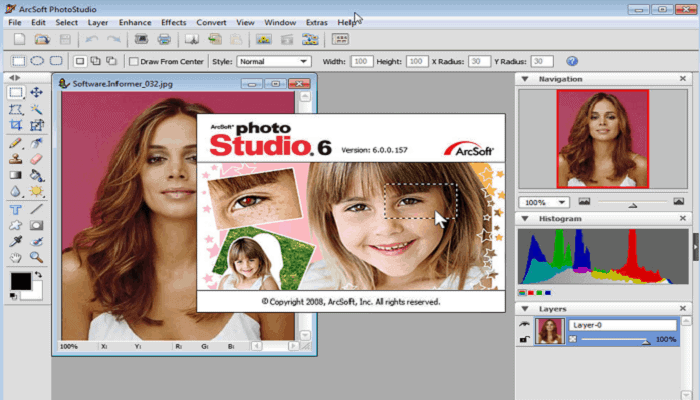Toggle blue channel in Histogram

click(x=548, y=293)
